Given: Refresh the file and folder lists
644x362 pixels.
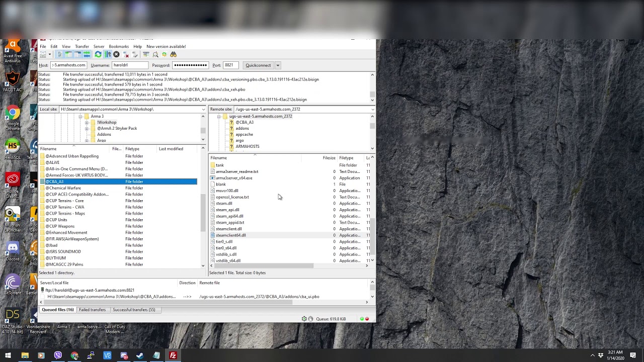Looking at the screenshot, I should [x=98, y=54].
